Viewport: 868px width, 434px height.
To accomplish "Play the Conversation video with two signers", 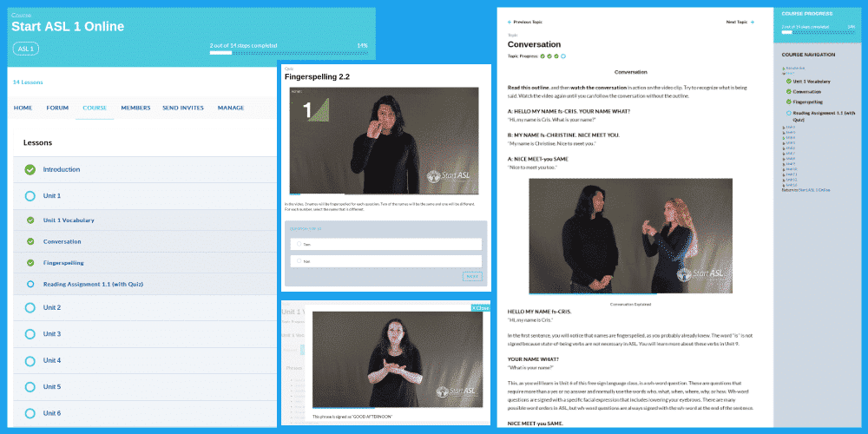I will point(630,236).
